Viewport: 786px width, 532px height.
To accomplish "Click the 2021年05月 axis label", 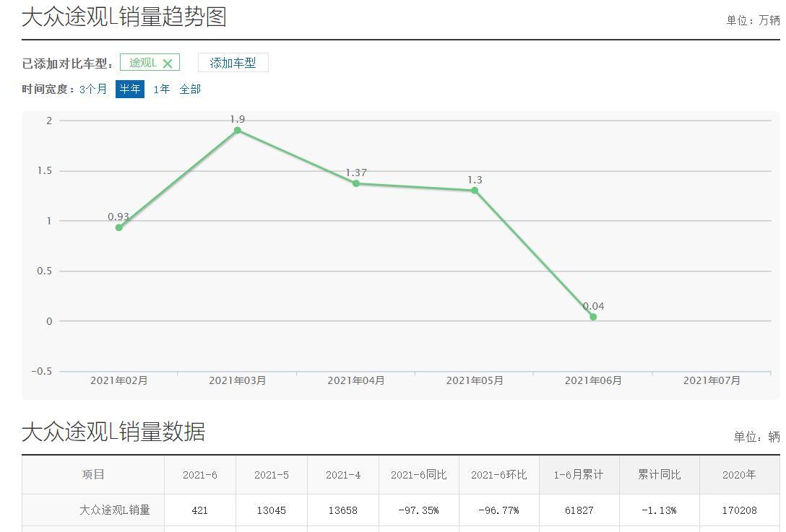I will [475, 380].
